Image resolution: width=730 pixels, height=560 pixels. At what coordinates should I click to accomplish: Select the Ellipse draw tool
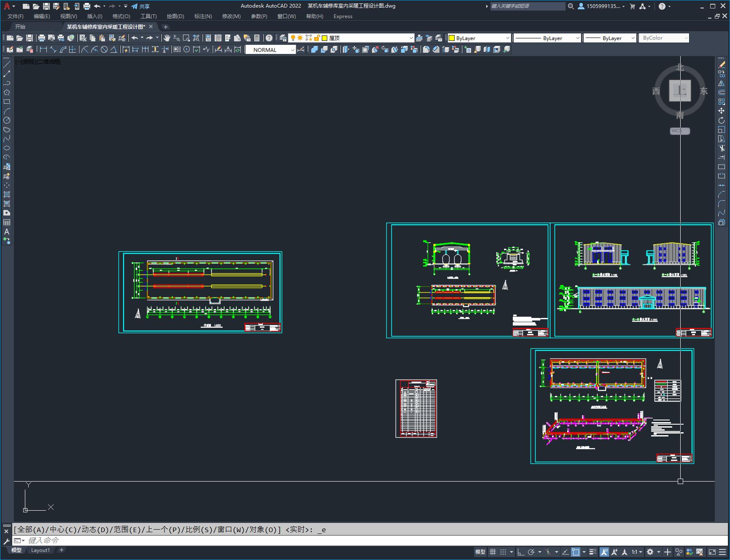(x=7, y=148)
